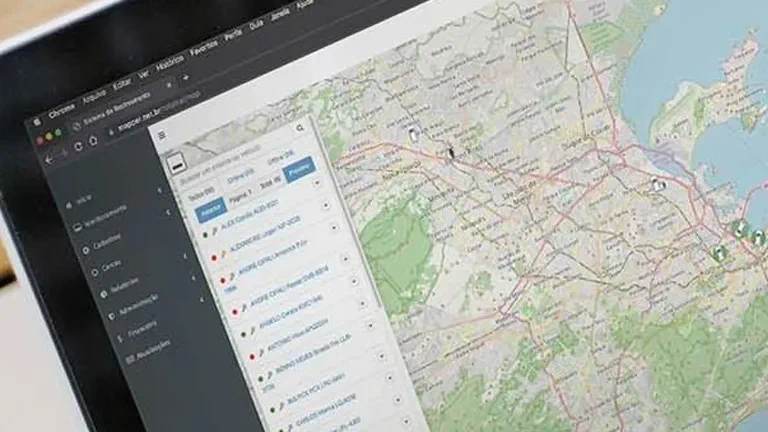Viewport: 768px width, 432px height.
Task: Toggle the sidebar hamburger menu icon
Action: coord(162,134)
